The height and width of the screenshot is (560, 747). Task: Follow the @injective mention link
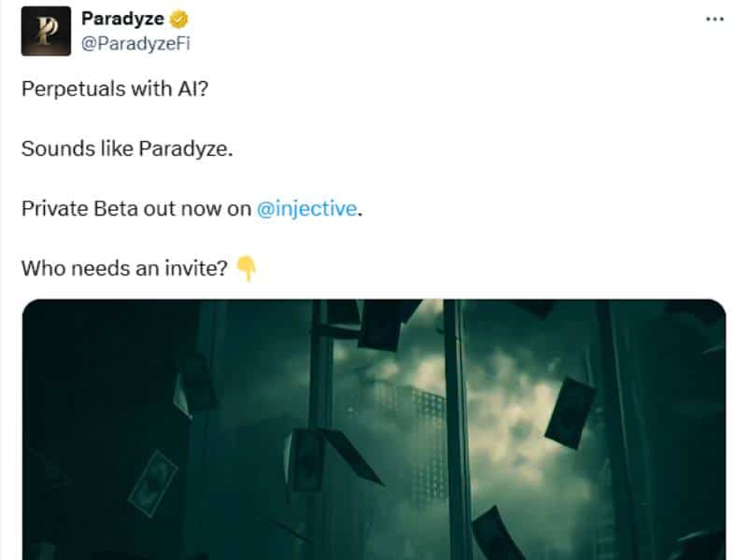pyautogui.click(x=307, y=208)
